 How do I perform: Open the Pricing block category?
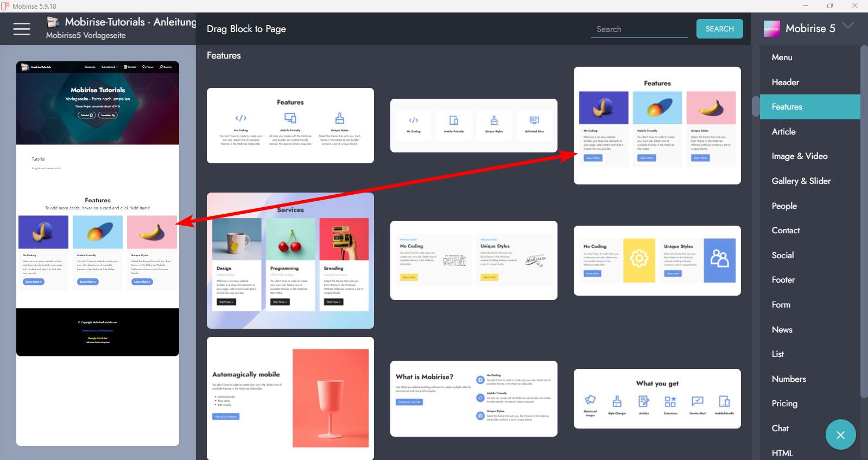point(784,404)
